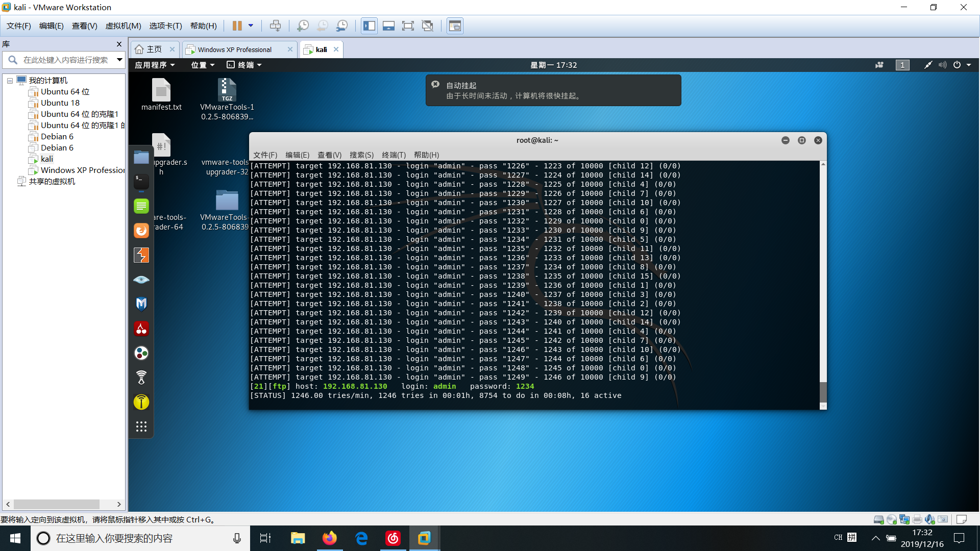980x551 pixels.
Task: Open the 应用程序 dropdown menu in Kali
Action: (x=155, y=65)
